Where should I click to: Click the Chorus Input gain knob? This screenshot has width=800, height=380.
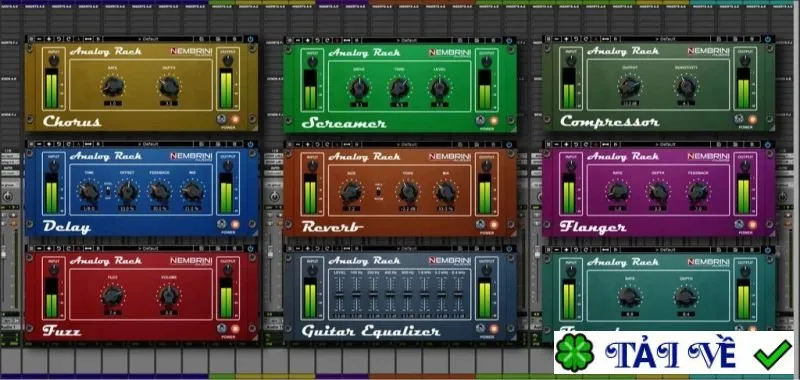(x=53, y=61)
